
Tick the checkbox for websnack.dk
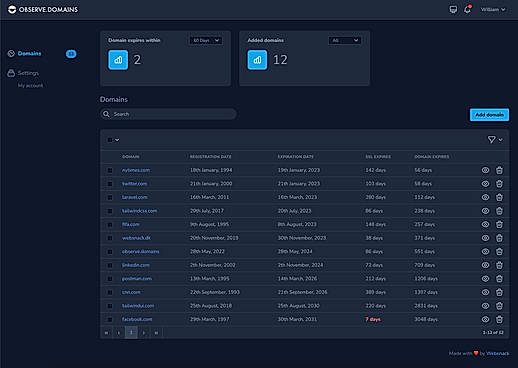(110, 238)
